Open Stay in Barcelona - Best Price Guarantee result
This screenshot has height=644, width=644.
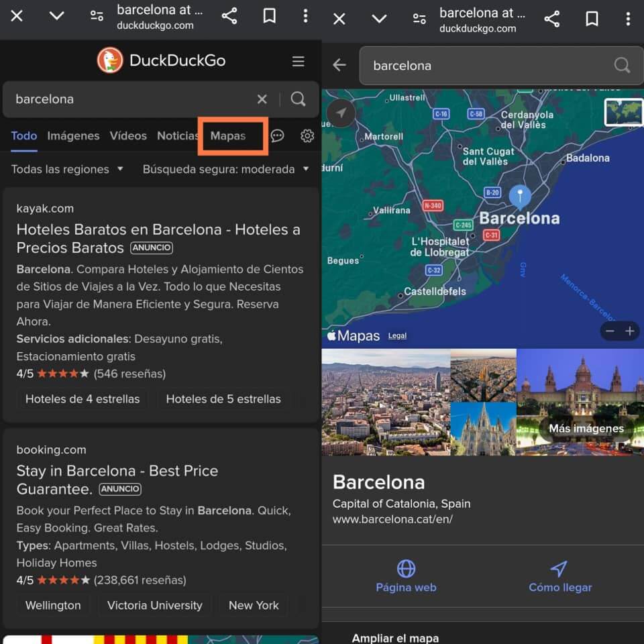(117, 480)
